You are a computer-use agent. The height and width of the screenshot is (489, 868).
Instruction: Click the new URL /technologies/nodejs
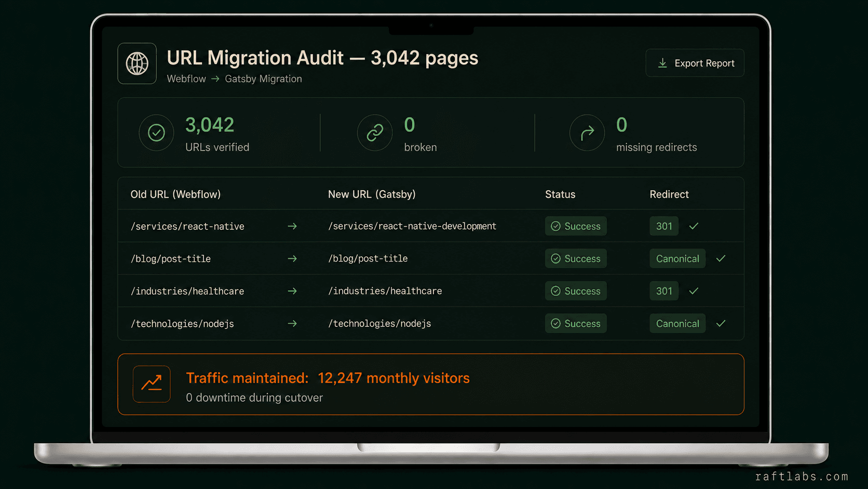[379, 323]
